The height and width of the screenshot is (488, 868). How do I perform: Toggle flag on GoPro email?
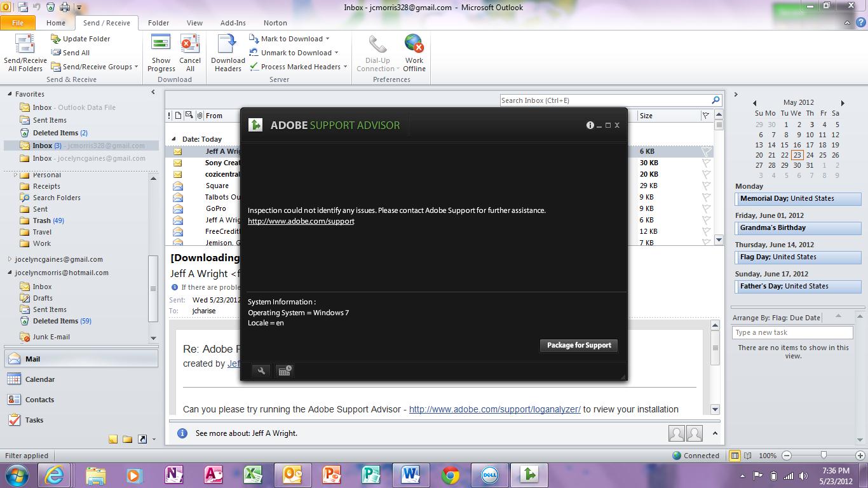(706, 208)
